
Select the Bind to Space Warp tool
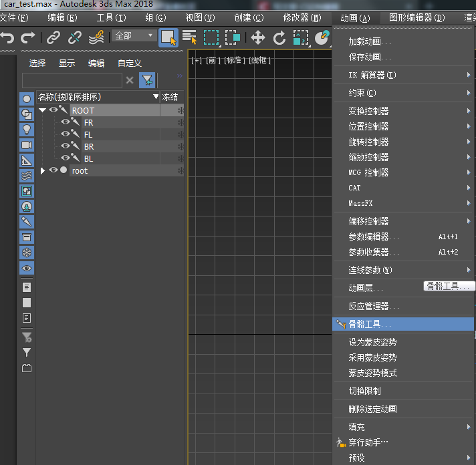pyautogui.click(x=96, y=37)
